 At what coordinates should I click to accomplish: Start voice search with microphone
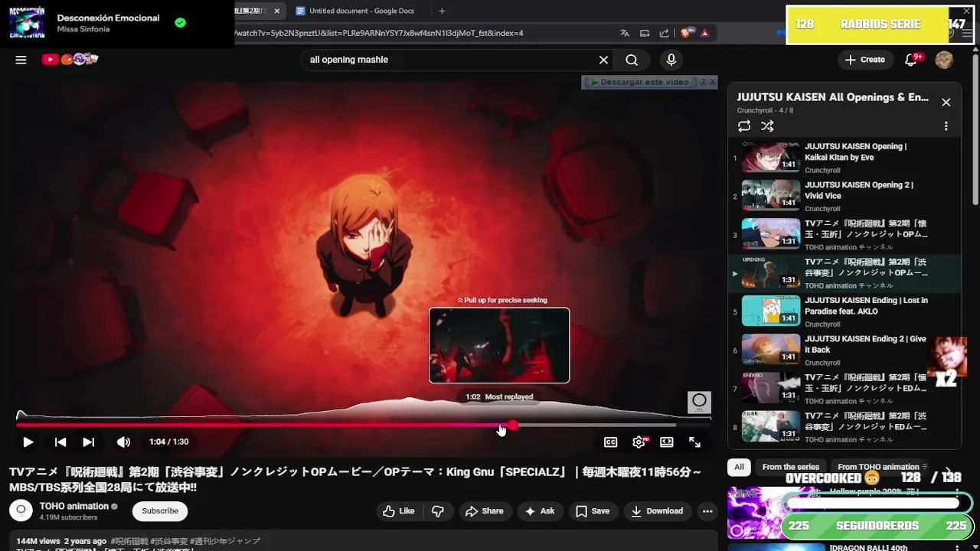(671, 60)
